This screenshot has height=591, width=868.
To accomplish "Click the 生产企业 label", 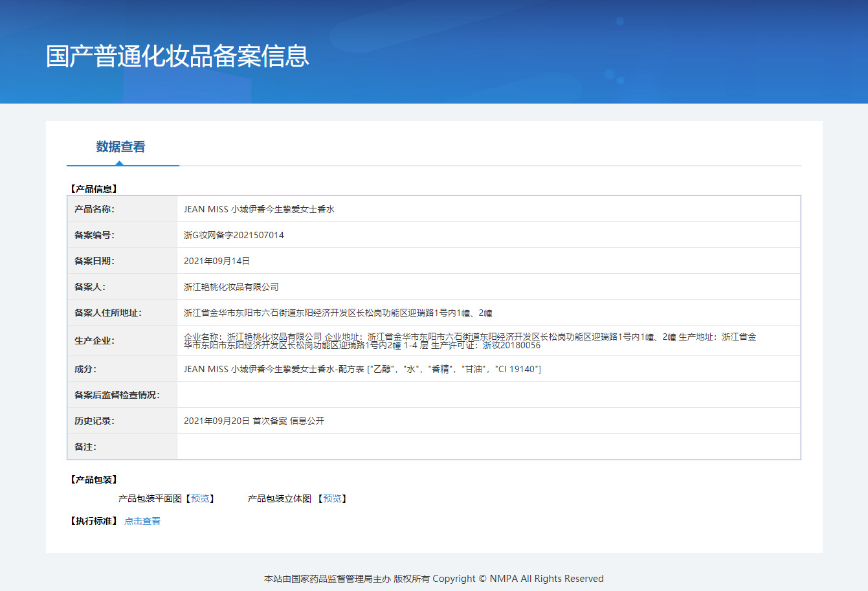I will coord(95,340).
